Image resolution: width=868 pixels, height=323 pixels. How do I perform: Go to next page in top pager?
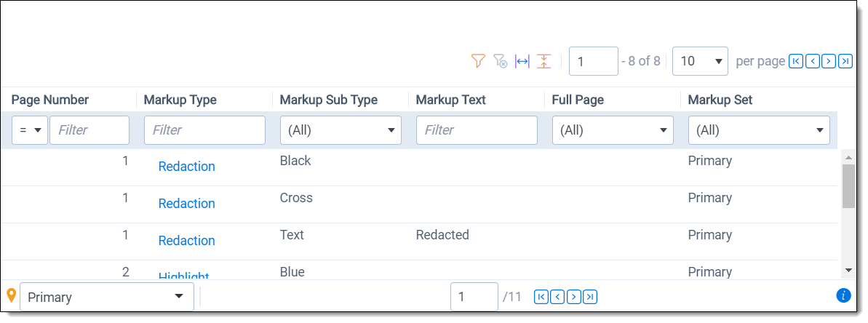[x=829, y=61]
